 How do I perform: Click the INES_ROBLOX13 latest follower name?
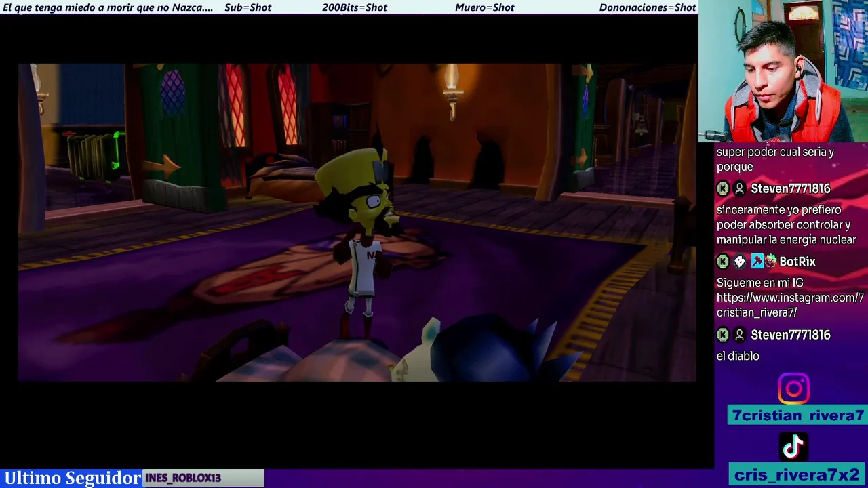pos(183,478)
